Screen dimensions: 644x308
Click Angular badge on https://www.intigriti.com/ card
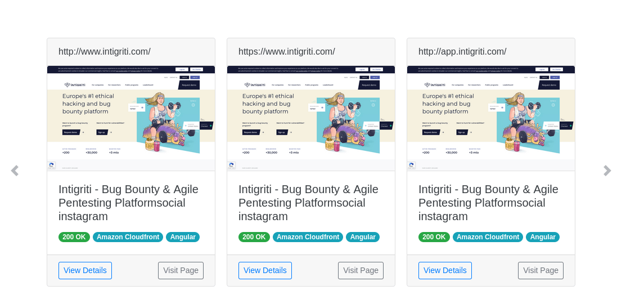(x=363, y=237)
